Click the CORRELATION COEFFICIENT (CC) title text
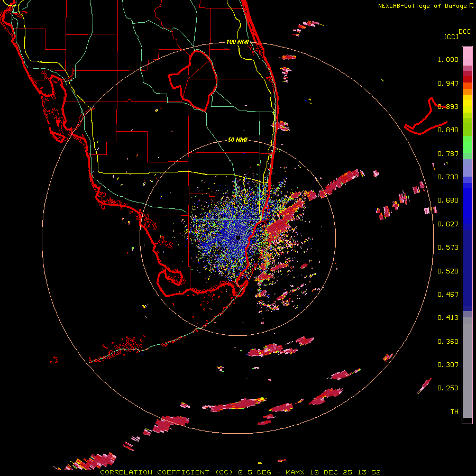476x476 pixels. (x=167, y=472)
